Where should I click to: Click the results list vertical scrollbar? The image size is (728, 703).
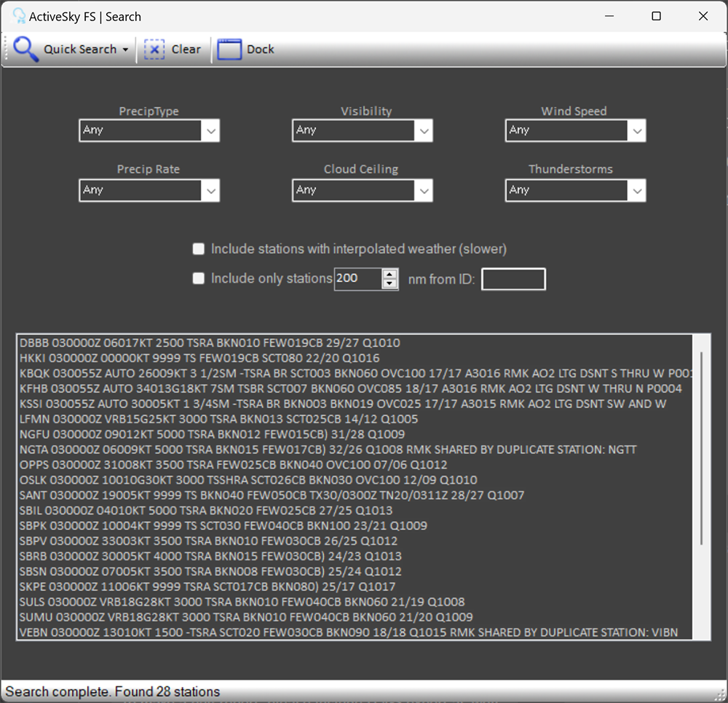pos(702,448)
